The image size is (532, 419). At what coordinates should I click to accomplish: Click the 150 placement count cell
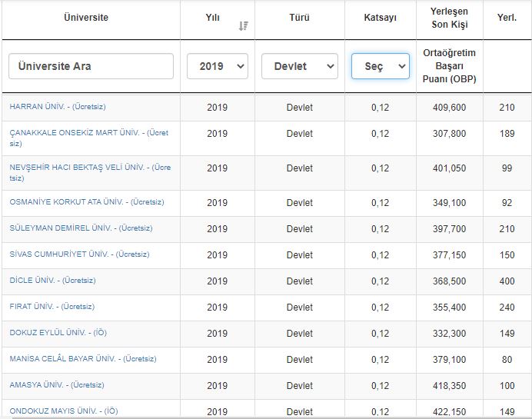(507, 255)
